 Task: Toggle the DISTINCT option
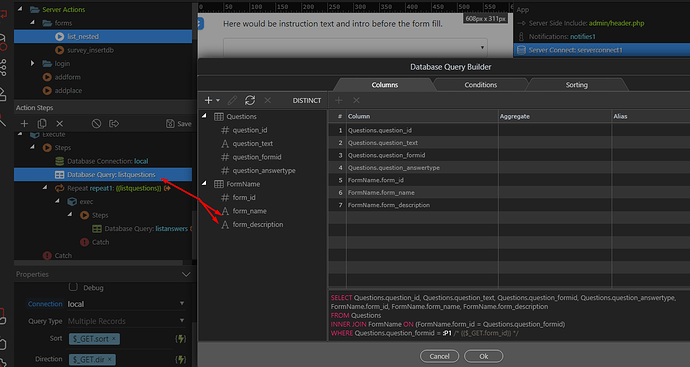(x=307, y=100)
